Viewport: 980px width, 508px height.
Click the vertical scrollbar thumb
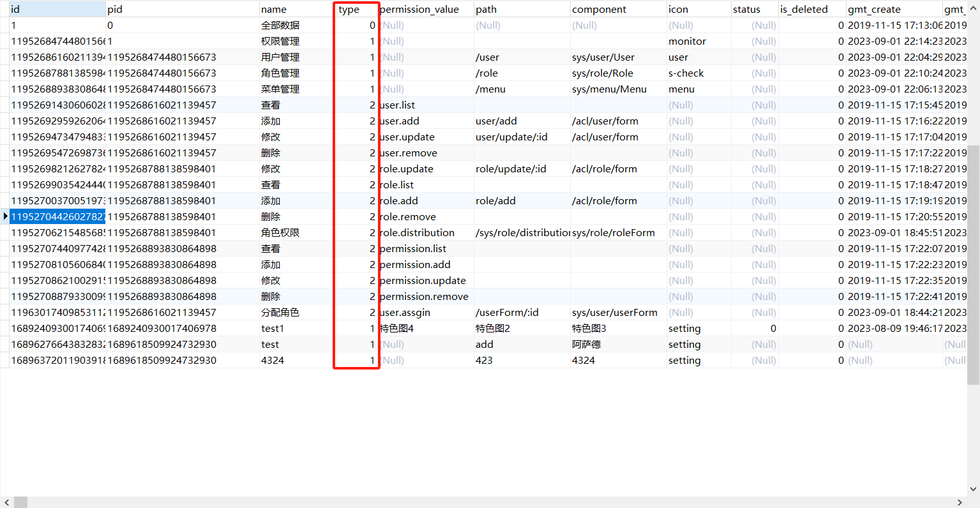[x=974, y=255]
